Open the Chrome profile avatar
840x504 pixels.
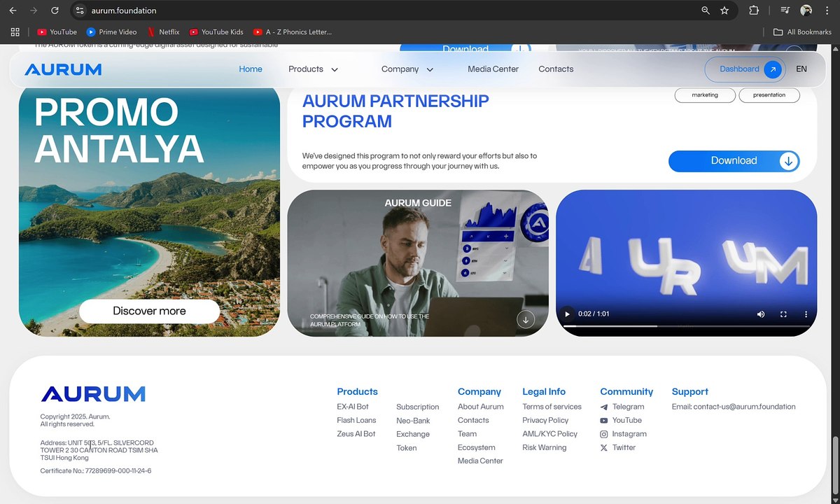[806, 10]
